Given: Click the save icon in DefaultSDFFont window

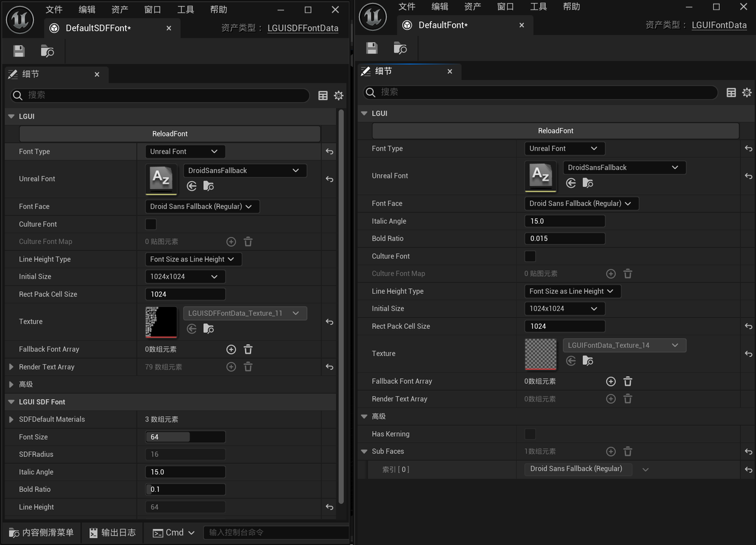Looking at the screenshot, I should [19, 51].
